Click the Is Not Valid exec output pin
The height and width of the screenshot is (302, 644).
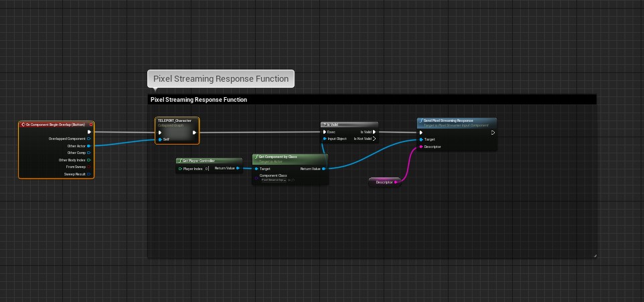pyautogui.click(x=374, y=139)
